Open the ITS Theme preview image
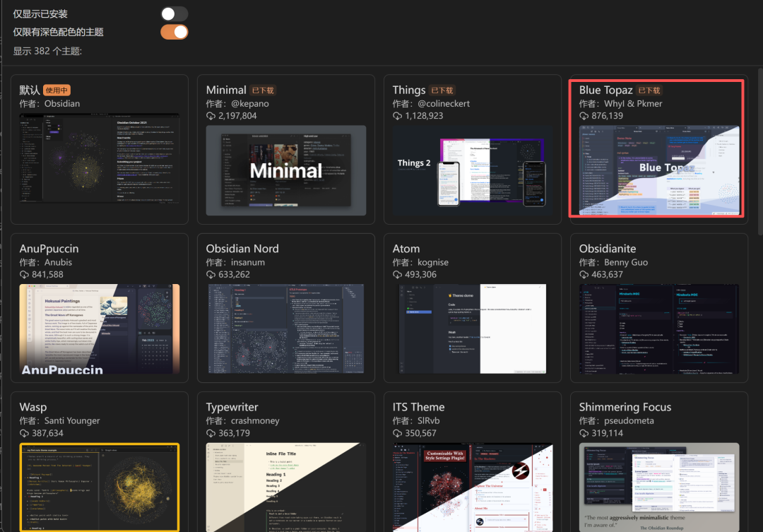 (x=472, y=487)
